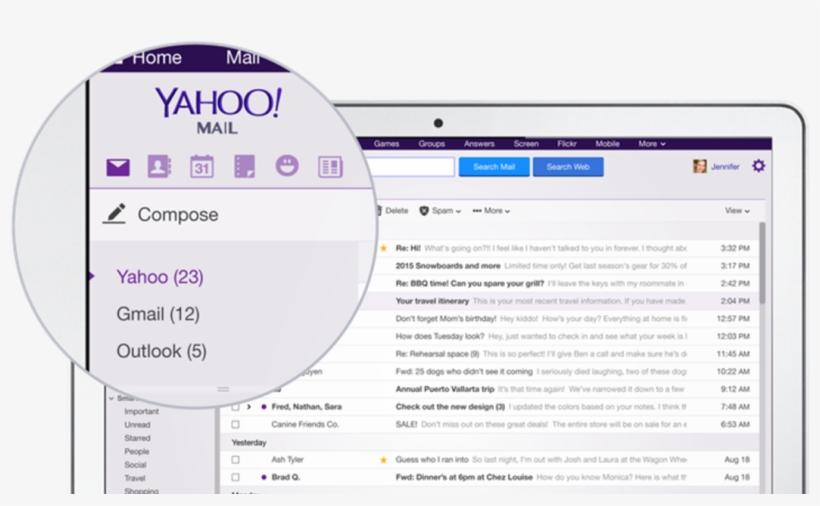820x506 pixels.
Task: Open Games in the top navigation
Action: (x=386, y=144)
